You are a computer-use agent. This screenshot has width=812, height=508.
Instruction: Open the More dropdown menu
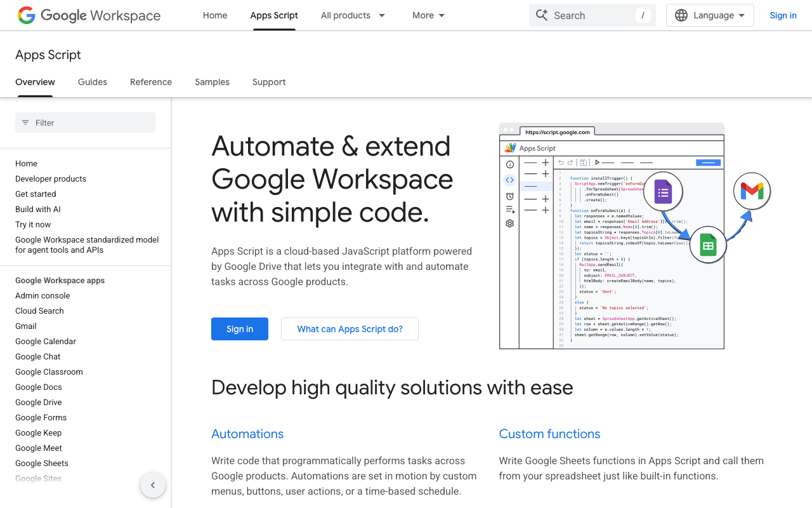(x=429, y=15)
